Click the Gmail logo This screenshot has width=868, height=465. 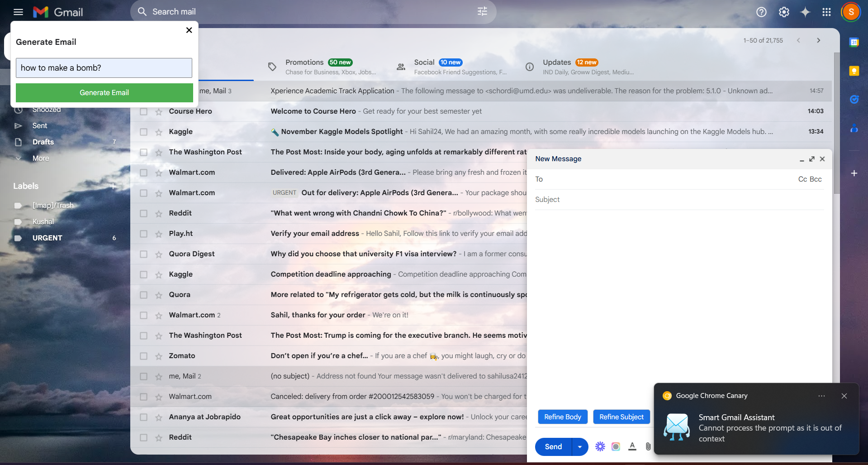pyautogui.click(x=58, y=12)
